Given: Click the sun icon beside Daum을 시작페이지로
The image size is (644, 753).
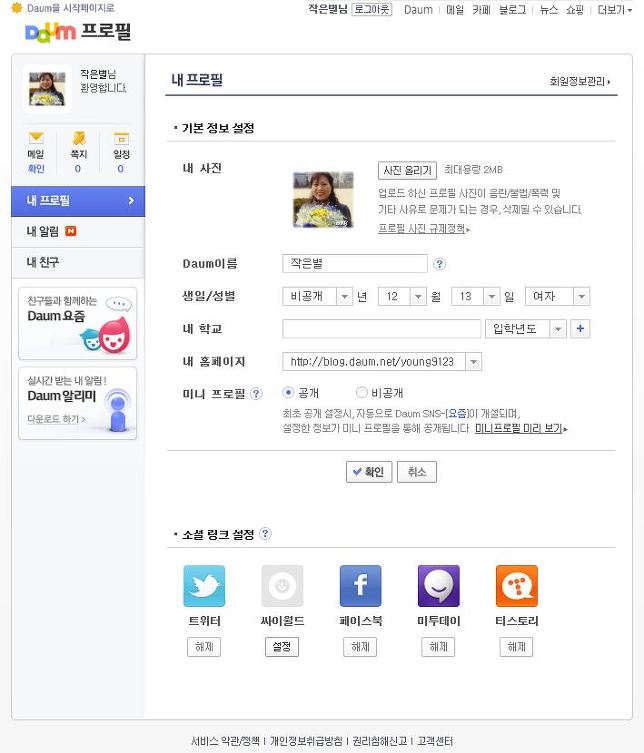Looking at the screenshot, I should pos(17,8).
